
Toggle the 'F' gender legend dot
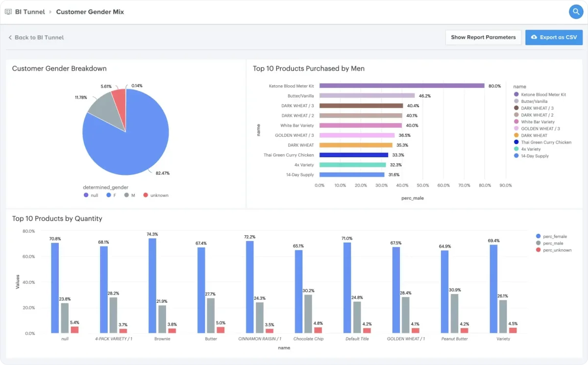pyautogui.click(x=108, y=195)
